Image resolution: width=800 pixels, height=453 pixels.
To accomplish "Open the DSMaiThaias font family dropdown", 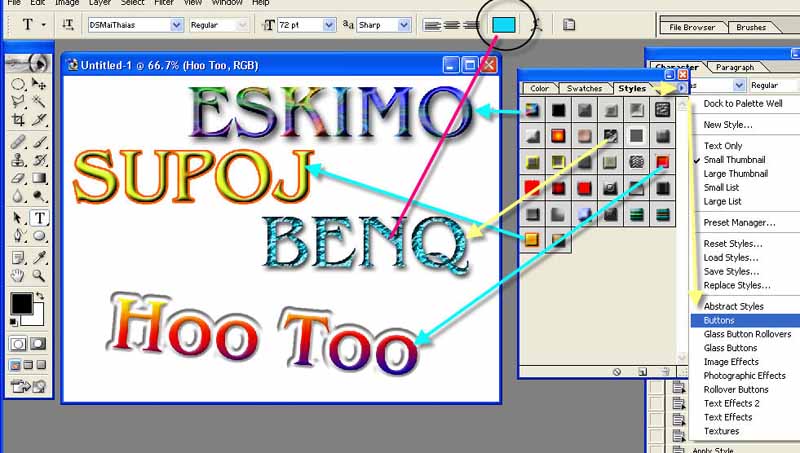I will coord(177,24).
